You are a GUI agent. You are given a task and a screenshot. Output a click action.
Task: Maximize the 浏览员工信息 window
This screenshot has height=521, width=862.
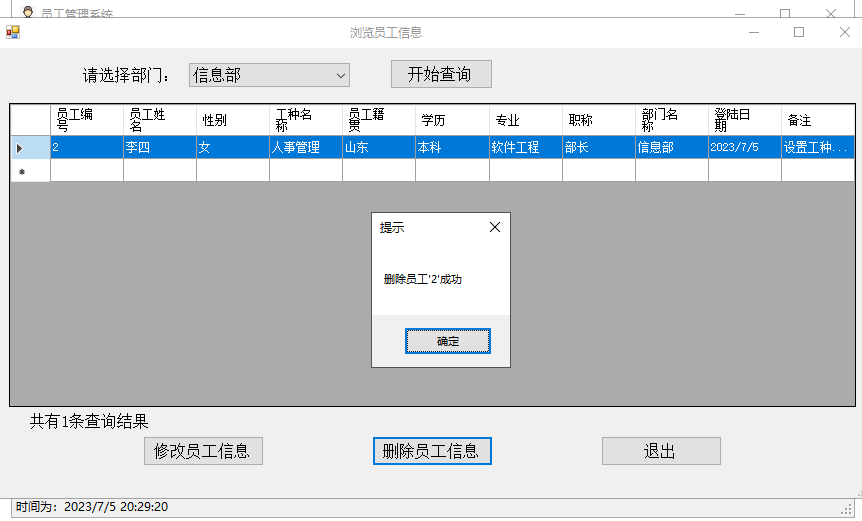(799, 32)
